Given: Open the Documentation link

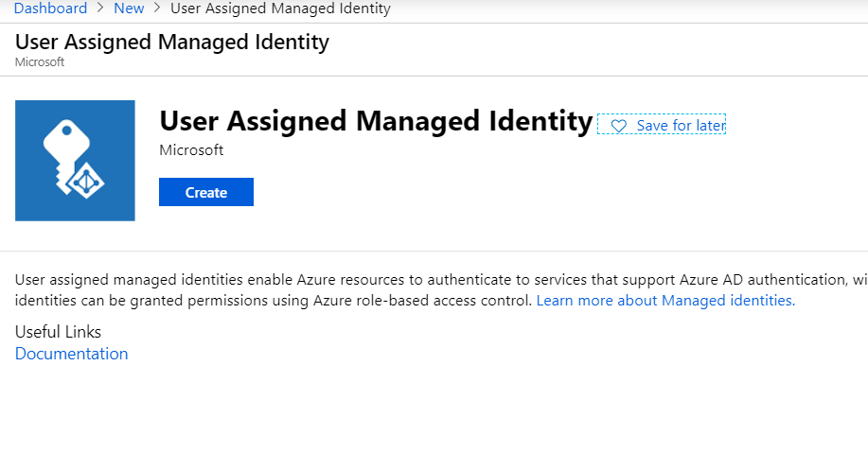Looking at the screenshot, I should click(x=71, y=354).
